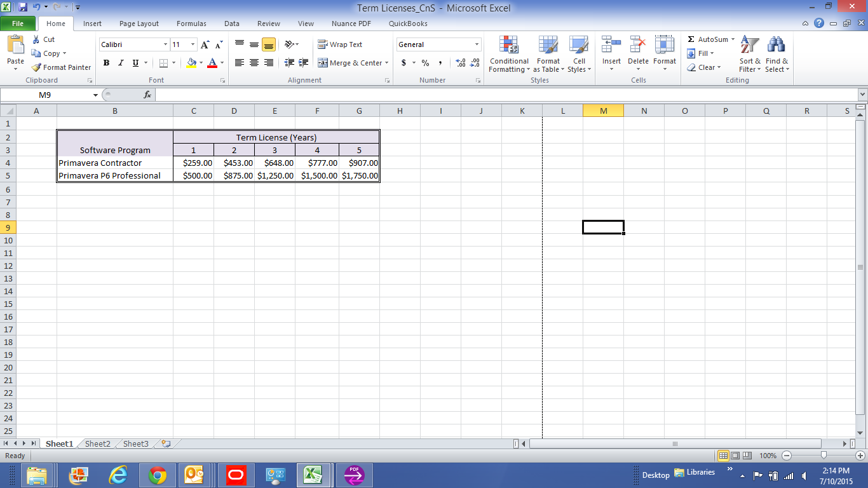The height and width of the screenshot is (488, 868).
Task: Click the Paste clipboard icon
Action: [x=15, y=46]
